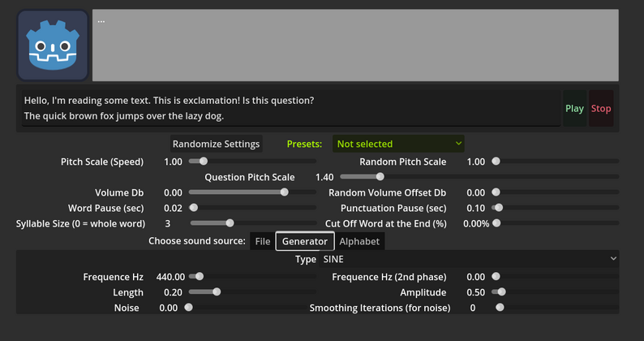Click in the text input containing Hello message
644x341 pixels.
pos(291,109)
